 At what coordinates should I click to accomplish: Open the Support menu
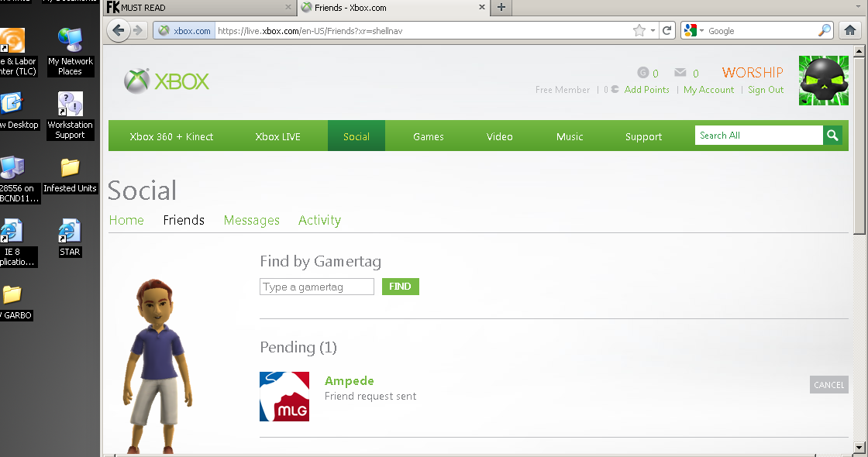click(x=643, y=136)
